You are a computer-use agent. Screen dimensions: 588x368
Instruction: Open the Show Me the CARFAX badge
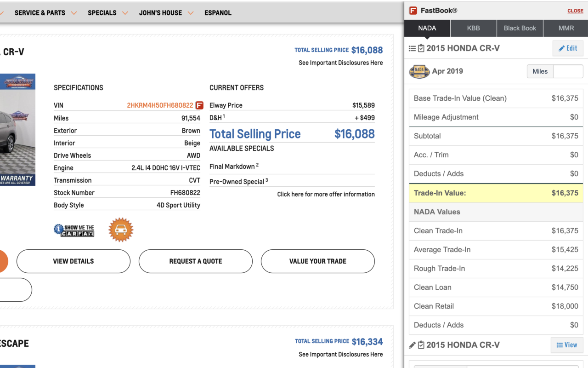tap(74, 230)
